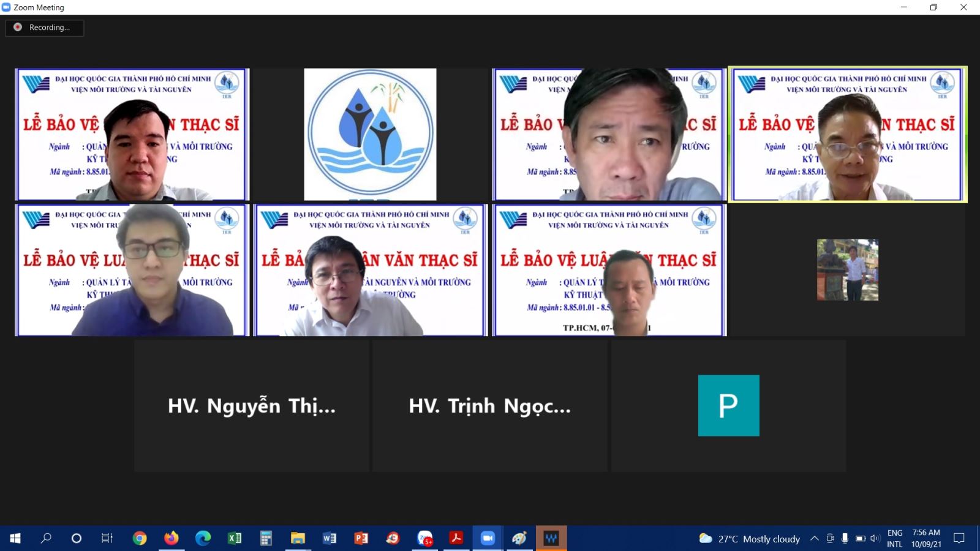This screenshot has height=551, width=980.
Task: Select the water drops logo participant tile
Action: pyautogui.click(x=370, y=134)
